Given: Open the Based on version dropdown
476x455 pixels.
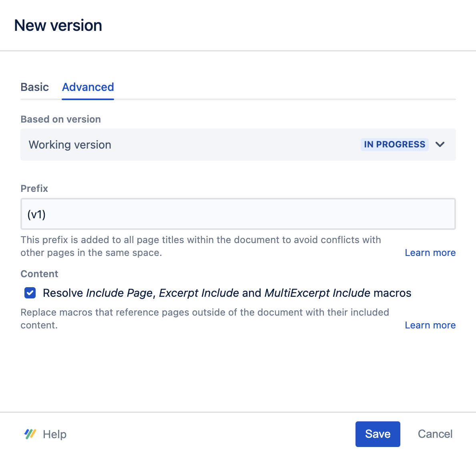Looking at the screenshot, I should pos(238,145).
